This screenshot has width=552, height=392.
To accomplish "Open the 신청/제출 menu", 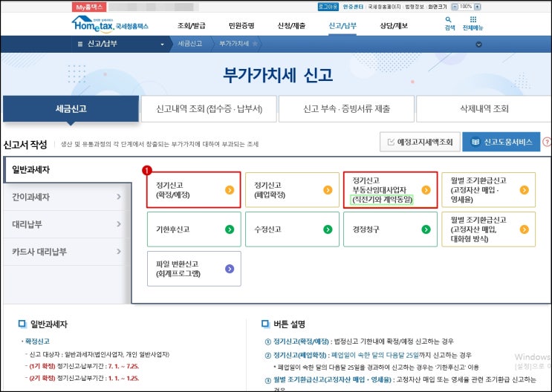I will click(291, 26).
